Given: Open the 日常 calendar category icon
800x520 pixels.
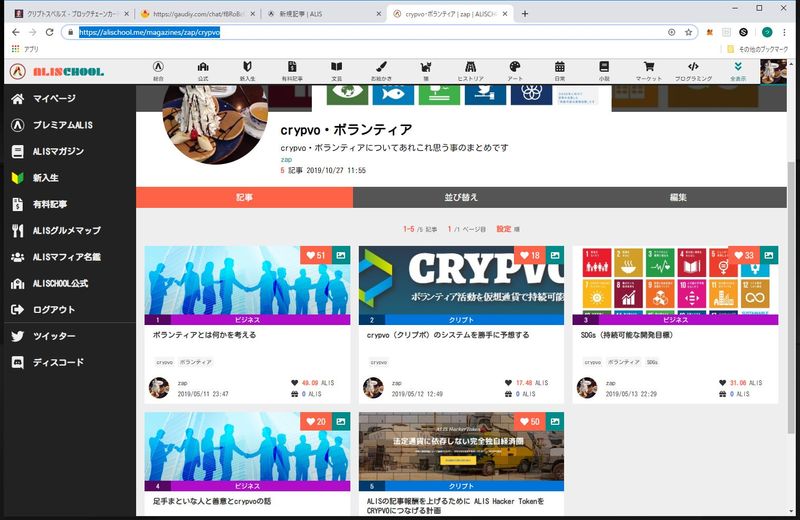Looking at the screenshot, I should click(559, 71).
